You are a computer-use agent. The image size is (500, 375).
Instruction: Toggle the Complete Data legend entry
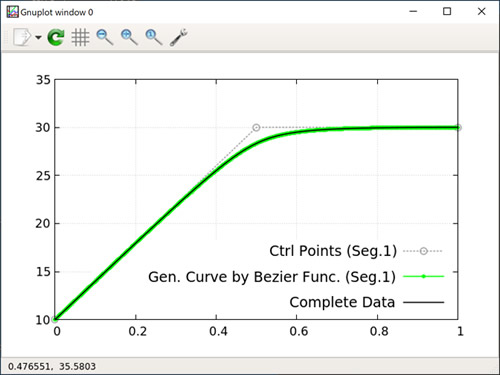point(367,302)
